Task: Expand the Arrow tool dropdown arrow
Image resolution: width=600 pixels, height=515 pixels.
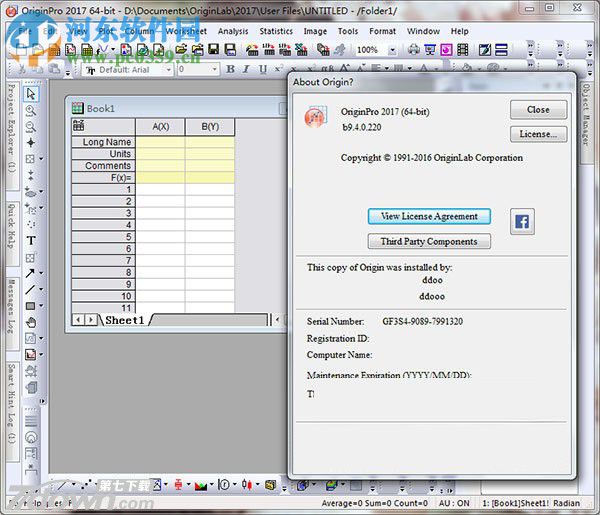Action: (41, 273)
